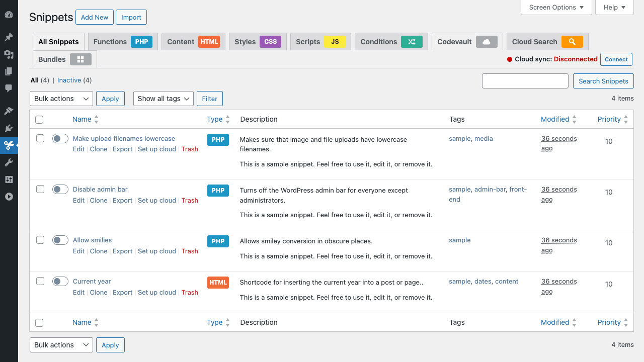Screen dimensions: 644x362
Task: Sort by Priority in the header row
Action: (613, 119)
